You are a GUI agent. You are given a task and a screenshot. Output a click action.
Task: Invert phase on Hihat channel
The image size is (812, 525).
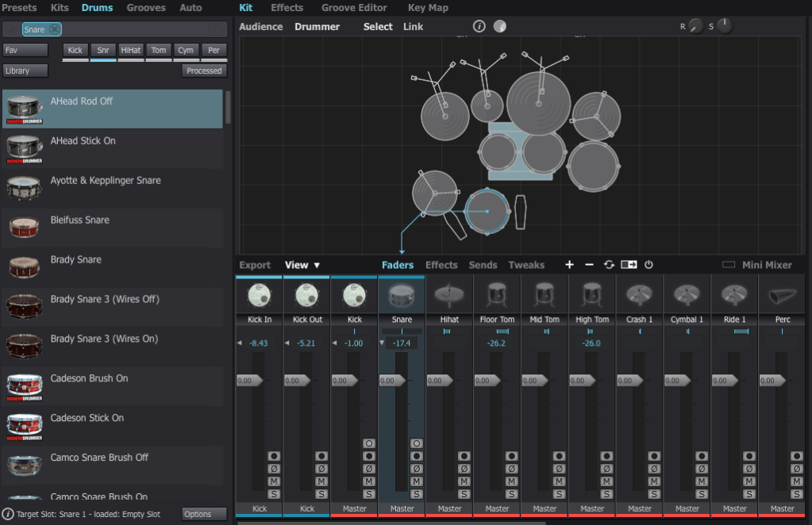(x=464, y=469)
